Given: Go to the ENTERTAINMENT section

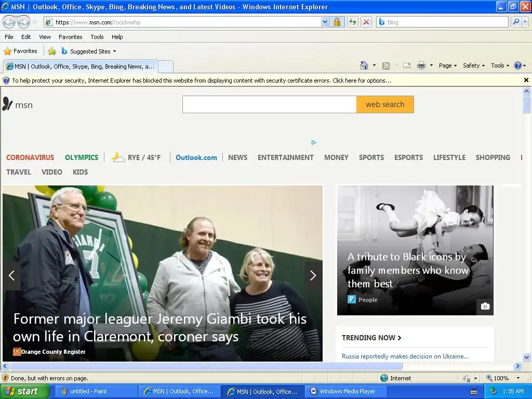Looking at the screenshot, I should (x=286, y=157).
